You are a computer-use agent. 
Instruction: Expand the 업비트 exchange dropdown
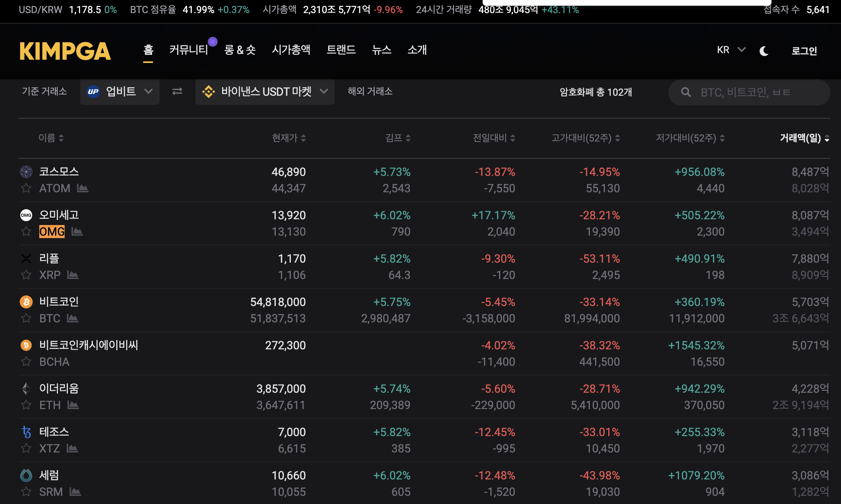coord(120,92)
